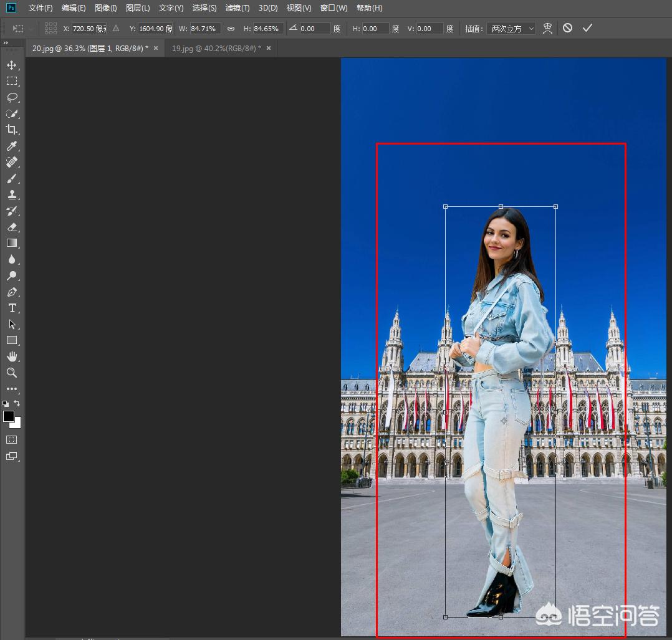Viewport: 672px width, 640px height.
Task: Select the Zoom tool
Action: tap(12, 373)
